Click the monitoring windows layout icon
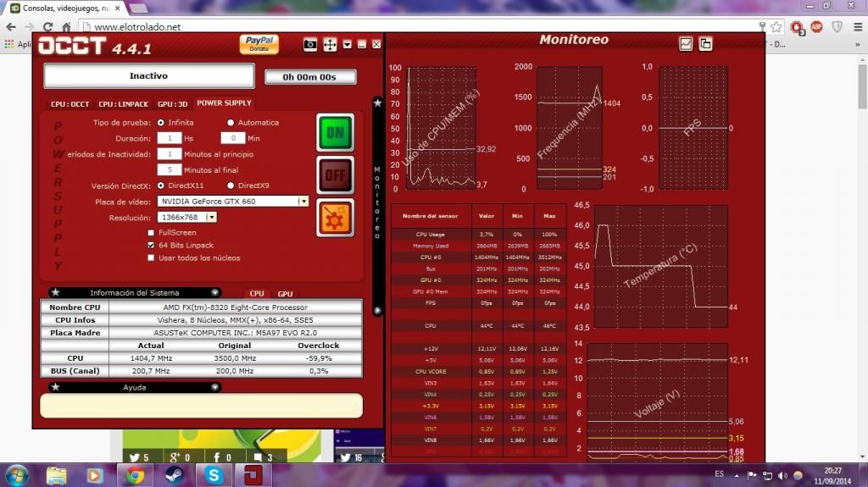 coord(705,44)
